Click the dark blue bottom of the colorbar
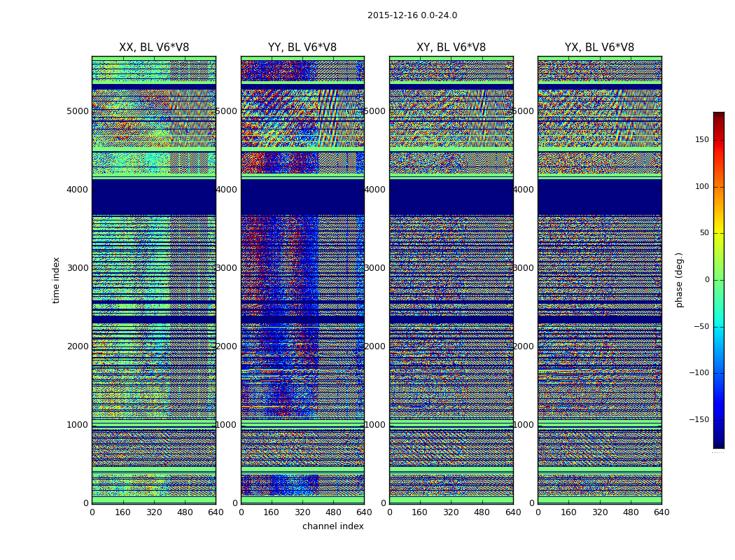The image size is (735, 560). pos(718,444)
